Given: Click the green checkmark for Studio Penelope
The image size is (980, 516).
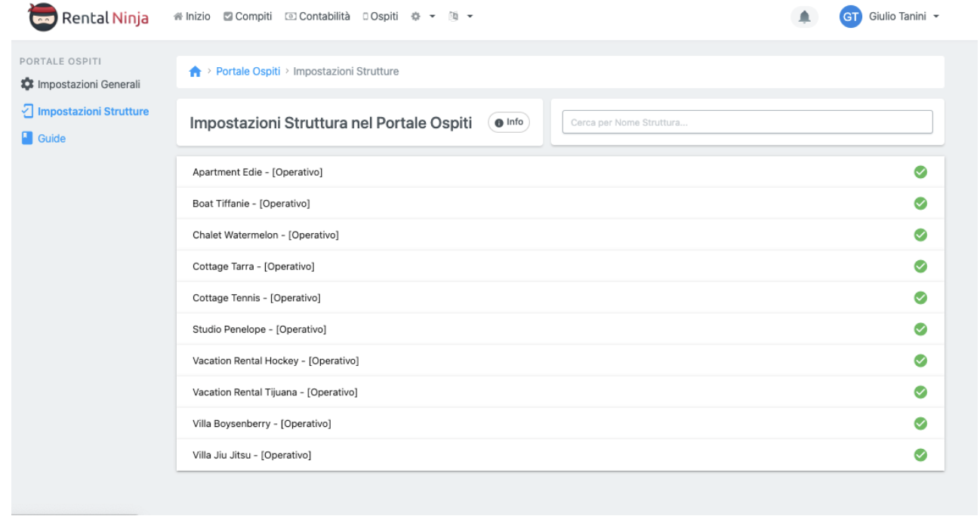Looking at the screenshot, I should click(x=920, y=329).
